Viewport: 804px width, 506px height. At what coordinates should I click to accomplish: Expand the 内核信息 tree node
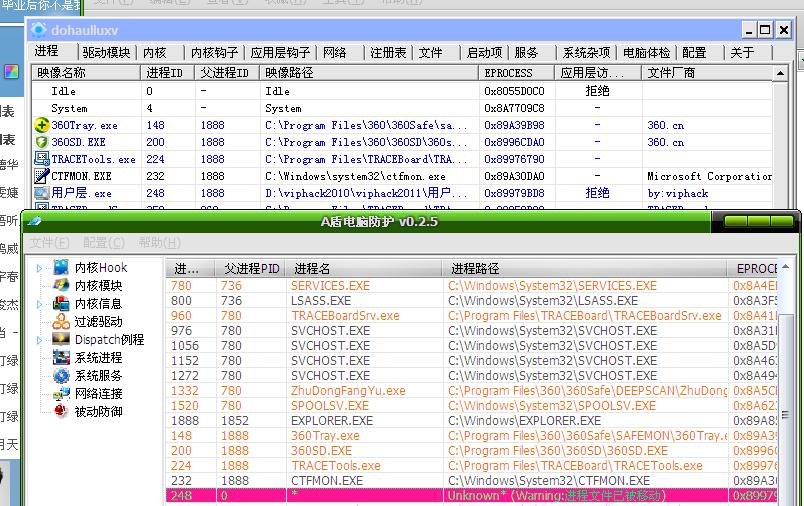(x=39, y=304)
